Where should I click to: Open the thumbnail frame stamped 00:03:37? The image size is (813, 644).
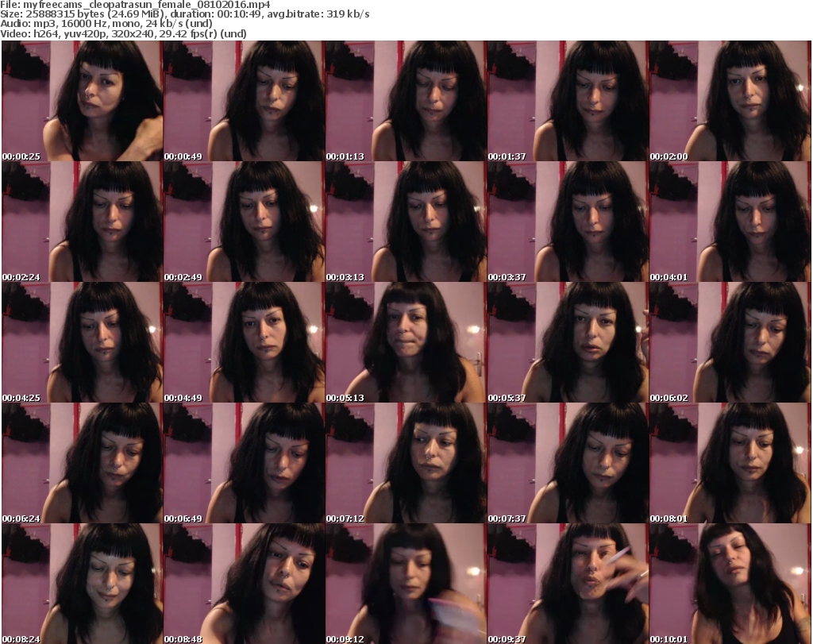coord(568,222)
